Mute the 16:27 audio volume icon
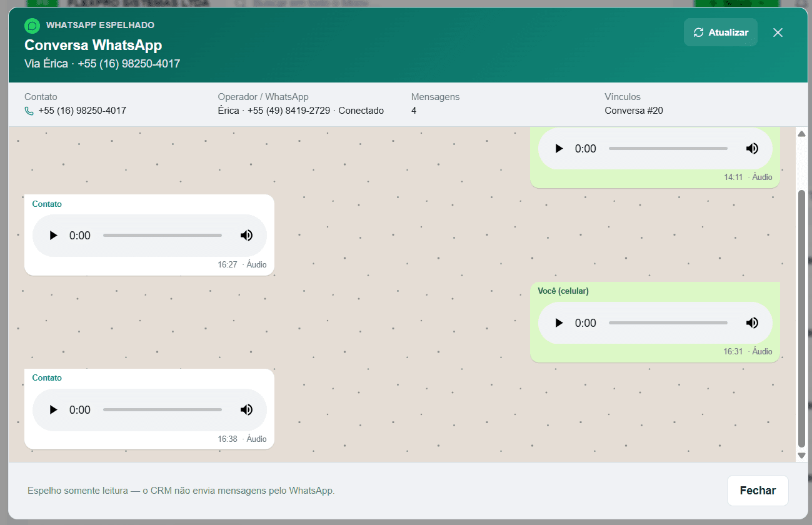This screenshot has width=812, height=525. 246,236
